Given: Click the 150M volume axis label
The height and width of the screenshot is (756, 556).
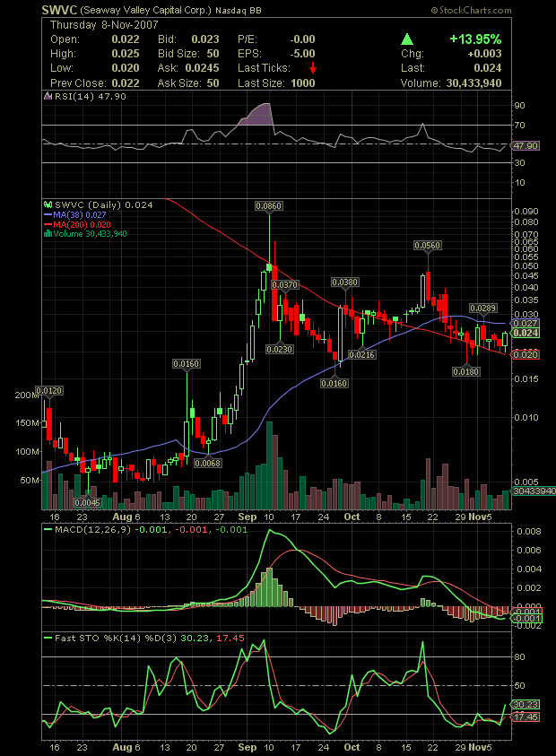Looking at the screenshot, I should (x=28, y=422).
